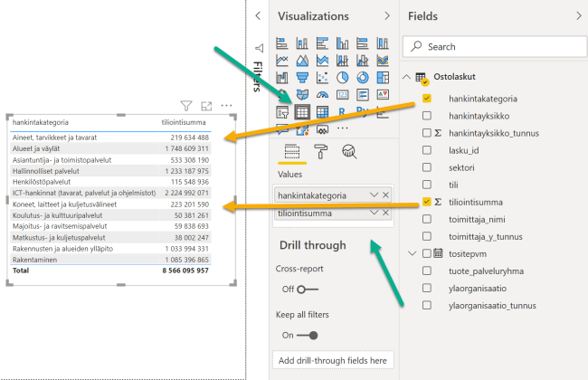Click the visual's Focus mode icon

click(x=206, y=106)
